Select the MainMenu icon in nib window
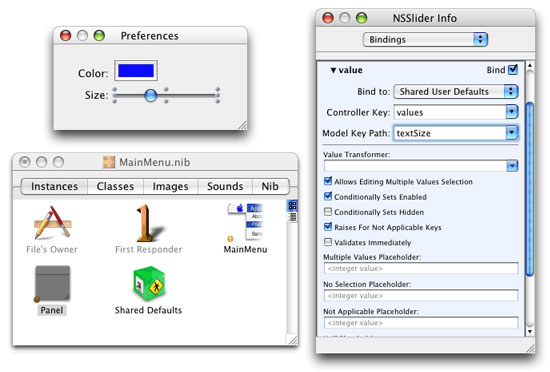The height and width of the screenshot is (372, 550). [x=245, y=223]
